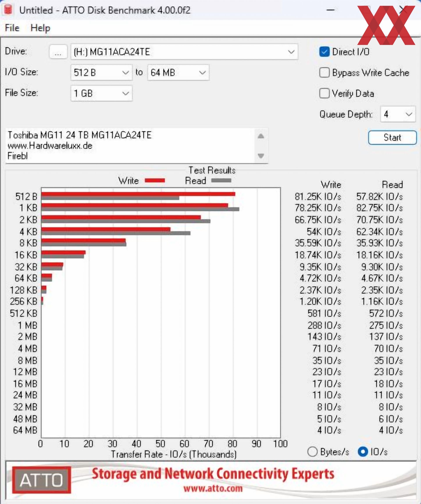Screen dimensions: 421x504
Task: Click the 6 IO/s read value
Action: [x=391, y=419]
